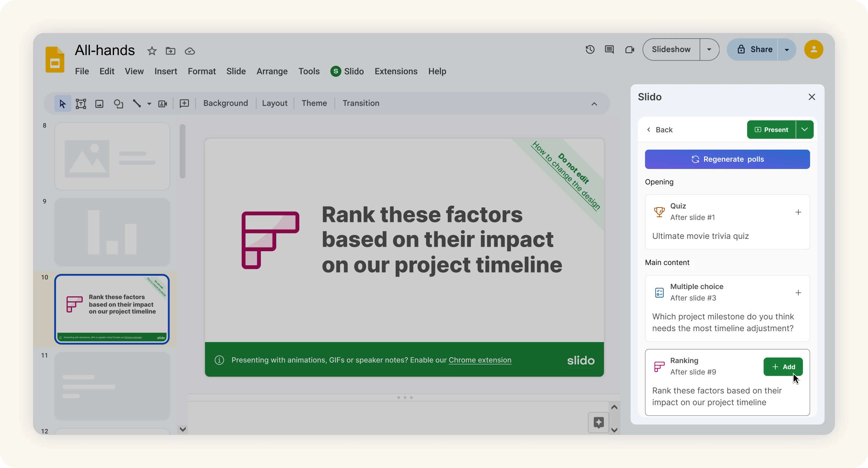The image size is (868, 468).
Task: Open version history clock icon
Action: click(x=590, y=50)
